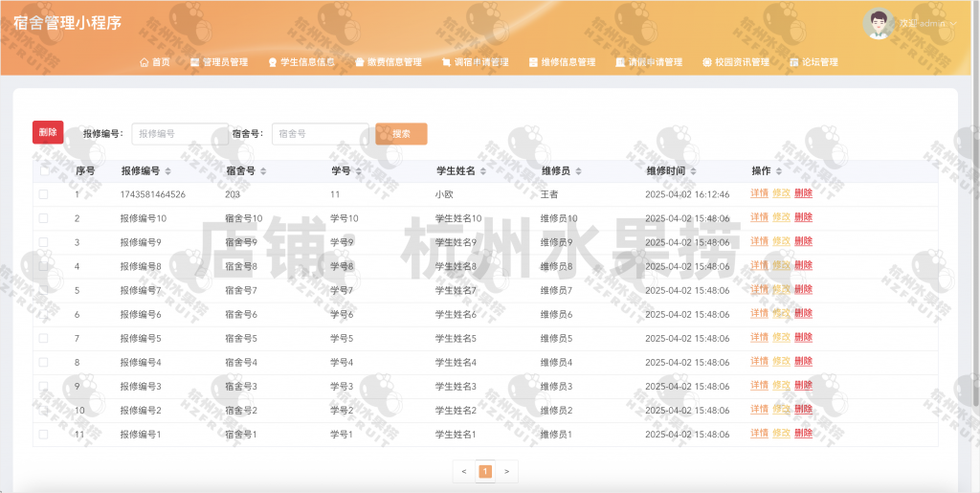Click 删除 in the 报修编号9 row
Image resolution: width=980 pixels, height=493 pixels.
[803, 241]
